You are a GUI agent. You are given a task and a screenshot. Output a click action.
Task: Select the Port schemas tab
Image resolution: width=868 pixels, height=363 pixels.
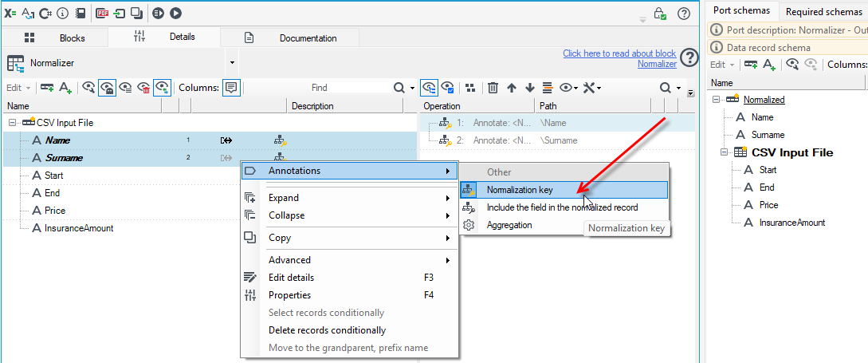740,10
